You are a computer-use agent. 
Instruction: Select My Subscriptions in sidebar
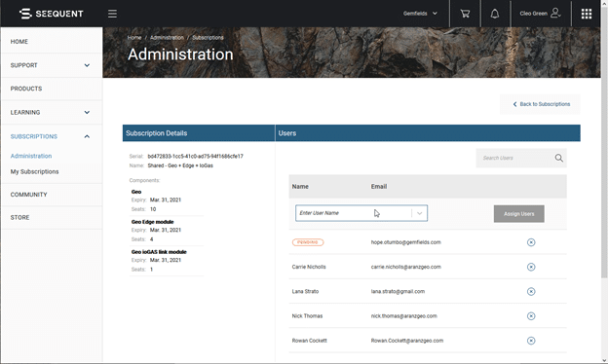tap(34, 171)
